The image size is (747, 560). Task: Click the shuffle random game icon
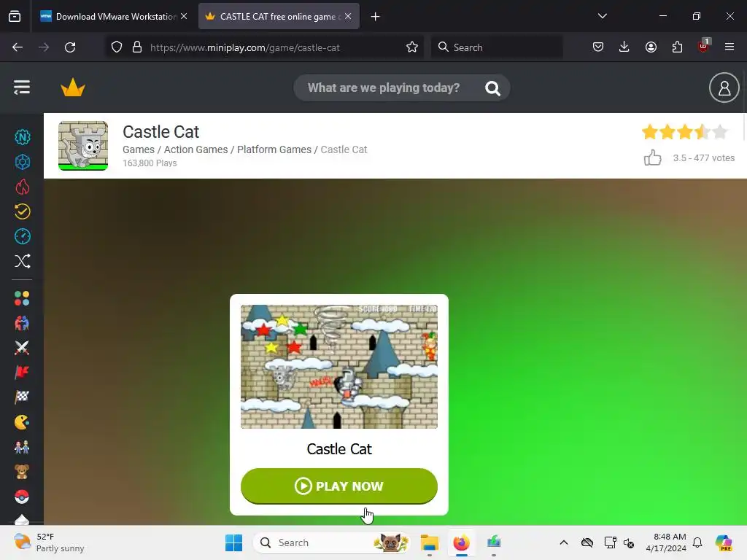coord(23,261)
